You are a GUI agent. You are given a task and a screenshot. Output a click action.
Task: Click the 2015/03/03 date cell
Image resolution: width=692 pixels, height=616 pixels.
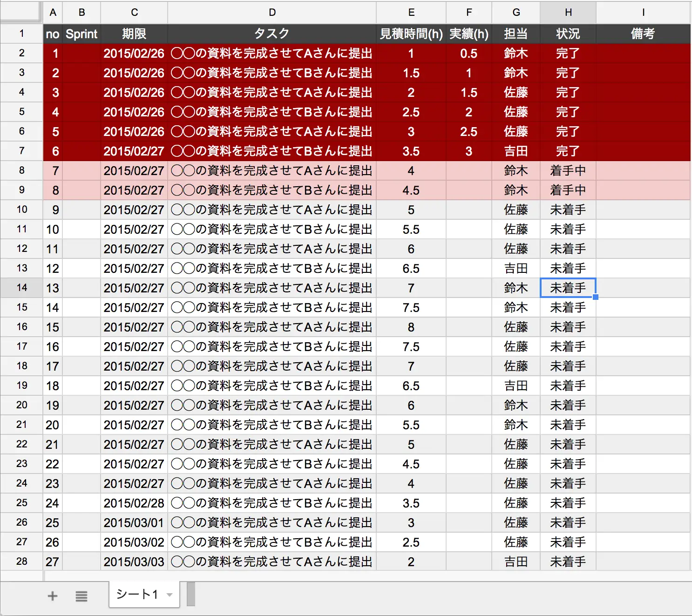click(134, 562)
